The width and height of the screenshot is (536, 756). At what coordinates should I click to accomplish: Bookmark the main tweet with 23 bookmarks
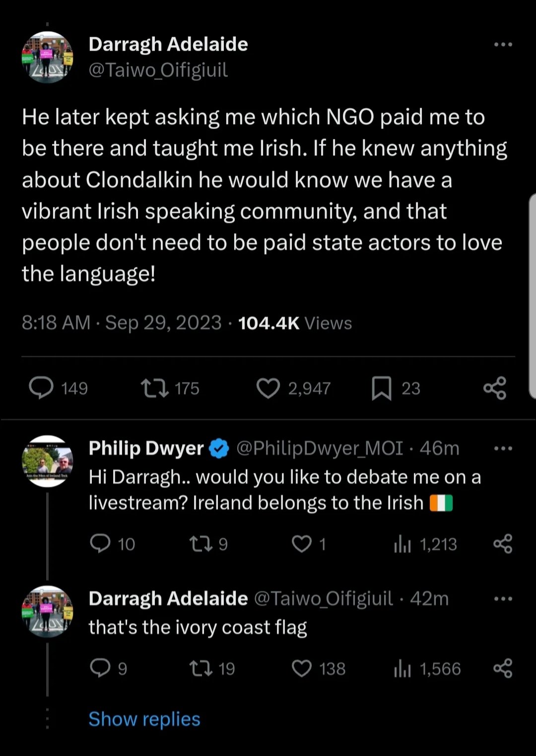pos(382,388)
